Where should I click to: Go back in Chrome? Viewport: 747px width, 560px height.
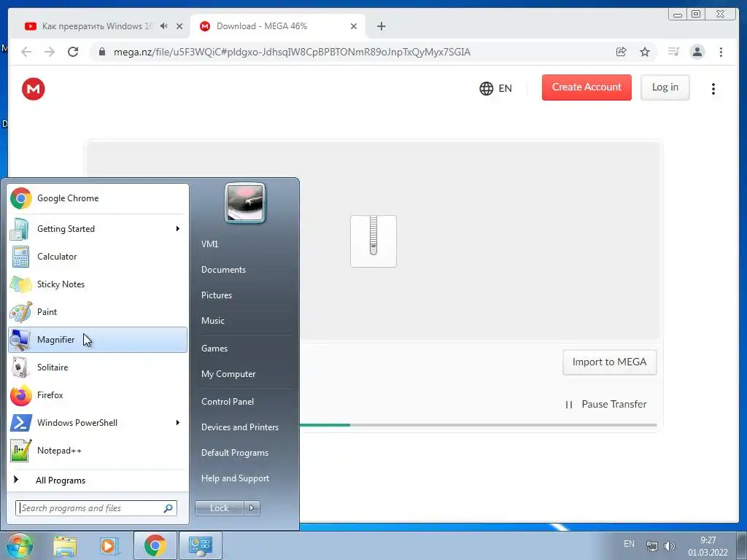pos(26,52)
